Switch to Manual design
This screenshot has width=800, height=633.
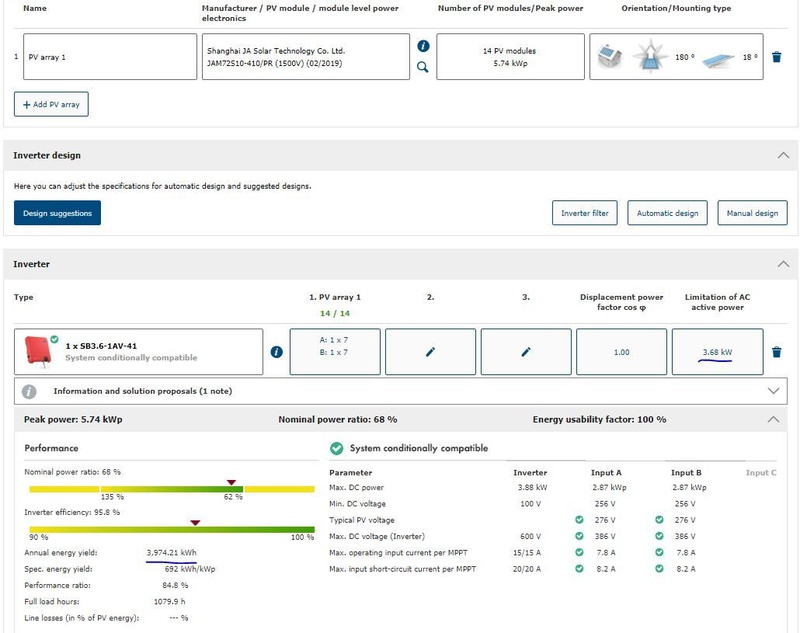[x=752, y=213]
